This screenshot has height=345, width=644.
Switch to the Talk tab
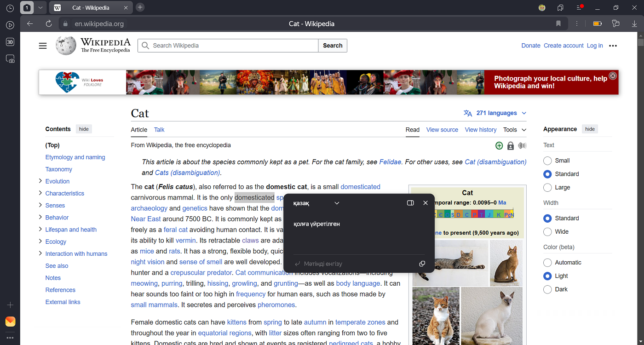pos(159,130)
